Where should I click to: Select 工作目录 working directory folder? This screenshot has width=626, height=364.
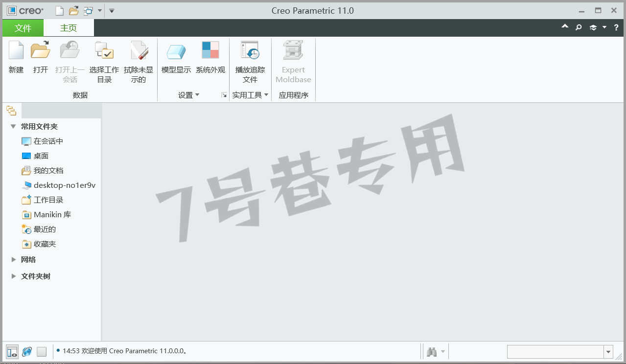point(42,200)
